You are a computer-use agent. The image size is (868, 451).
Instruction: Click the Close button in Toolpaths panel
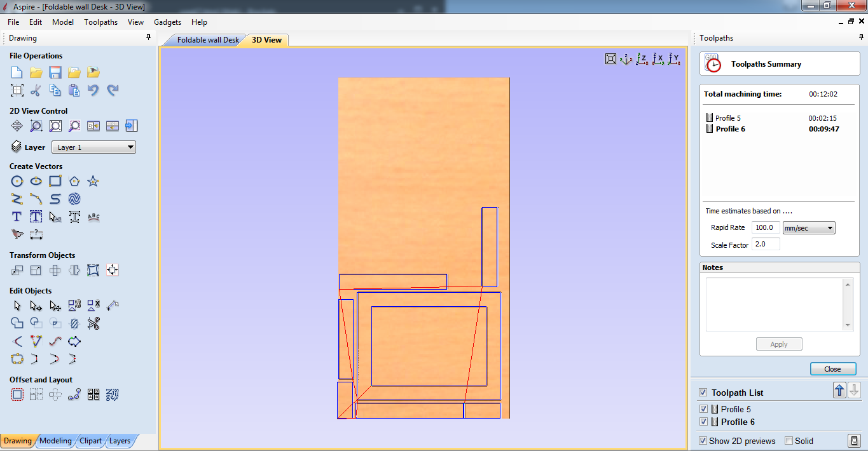pos(832,369)
